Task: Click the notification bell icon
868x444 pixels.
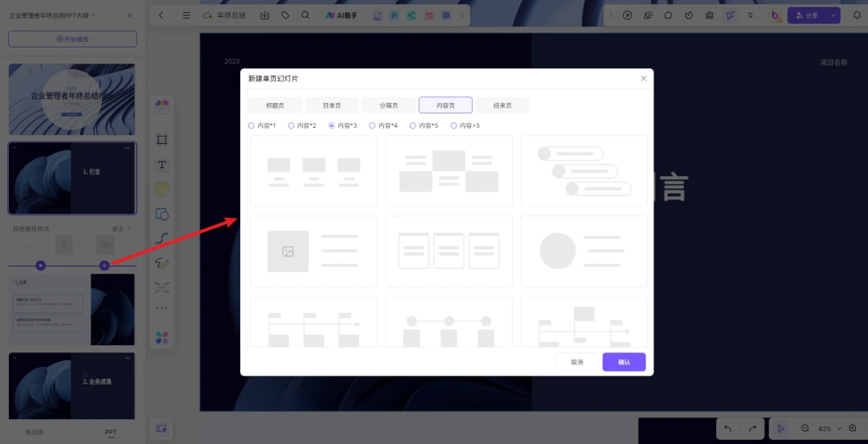Action: [x=857, y=15]
